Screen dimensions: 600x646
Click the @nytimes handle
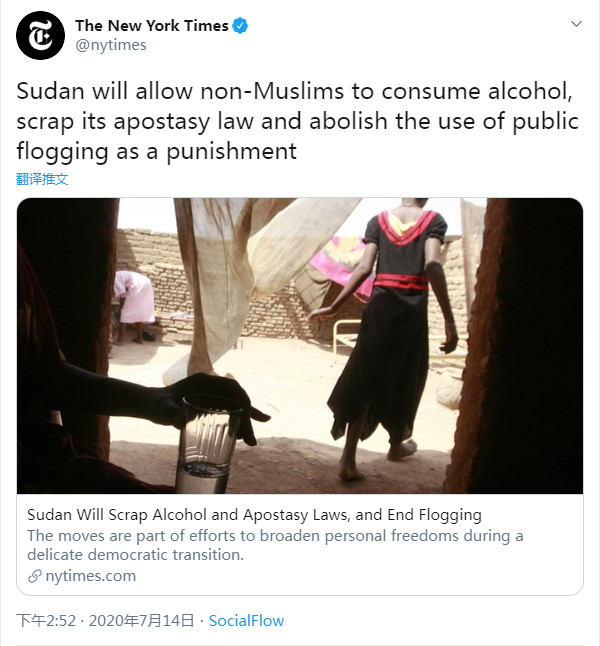(111, 45)
